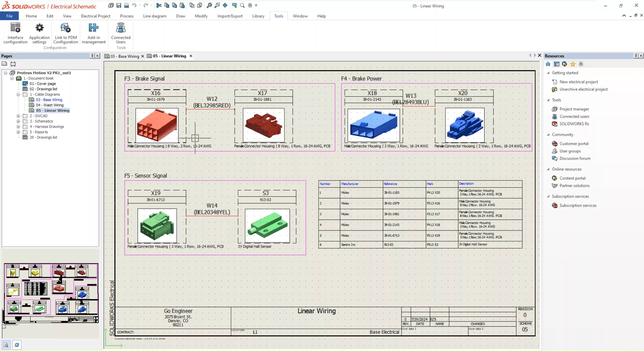Click New electrical project button
The image size is (644, 352).
click(578, 82)
